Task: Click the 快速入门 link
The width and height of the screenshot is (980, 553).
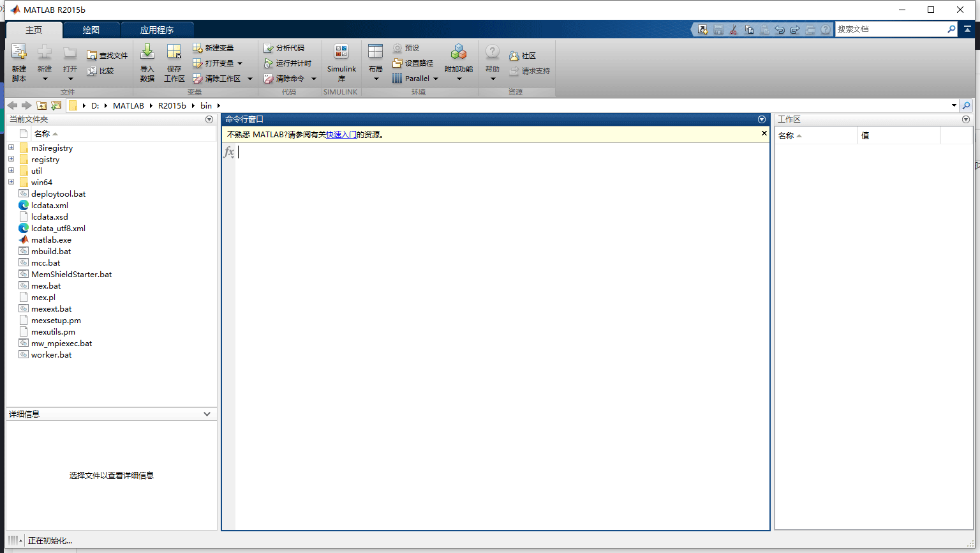Action: coord(341,135)
